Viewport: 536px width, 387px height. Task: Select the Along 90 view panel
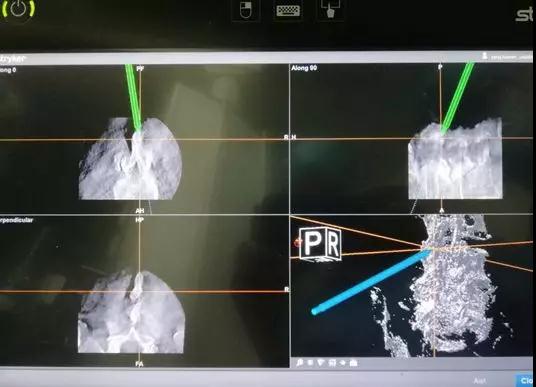click(412, 138)
